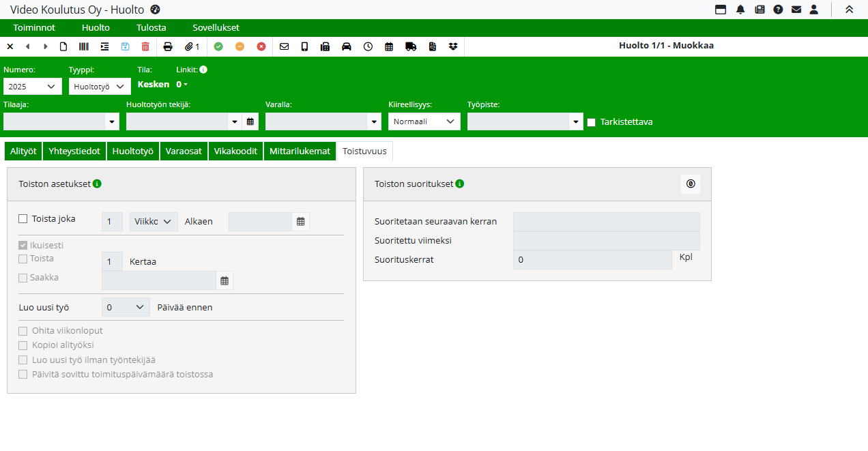Viewport: 868px width, 451px height.
Task: Open the Luo uusi työ days dropdown
Action: [126, 308]
